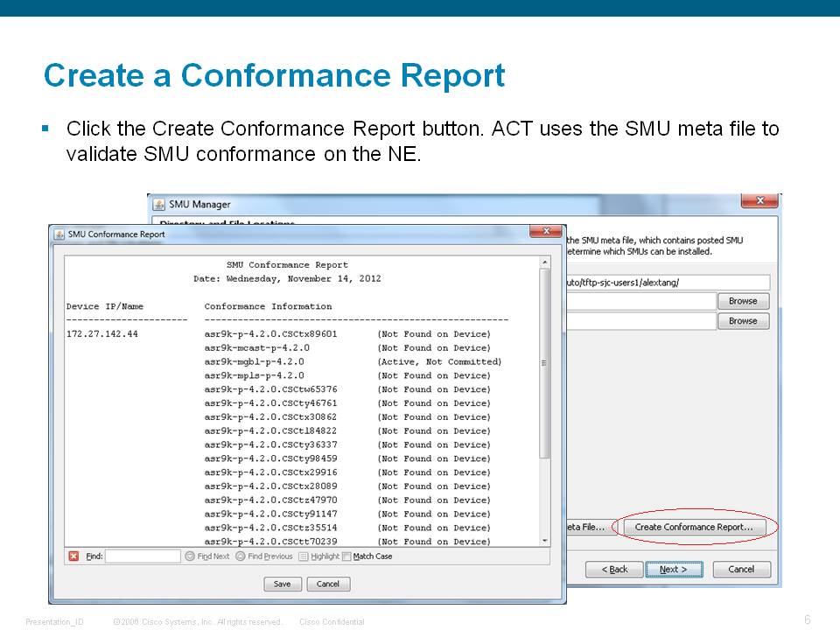Click the tftp-sjc-users1/alextang path field

668,283
